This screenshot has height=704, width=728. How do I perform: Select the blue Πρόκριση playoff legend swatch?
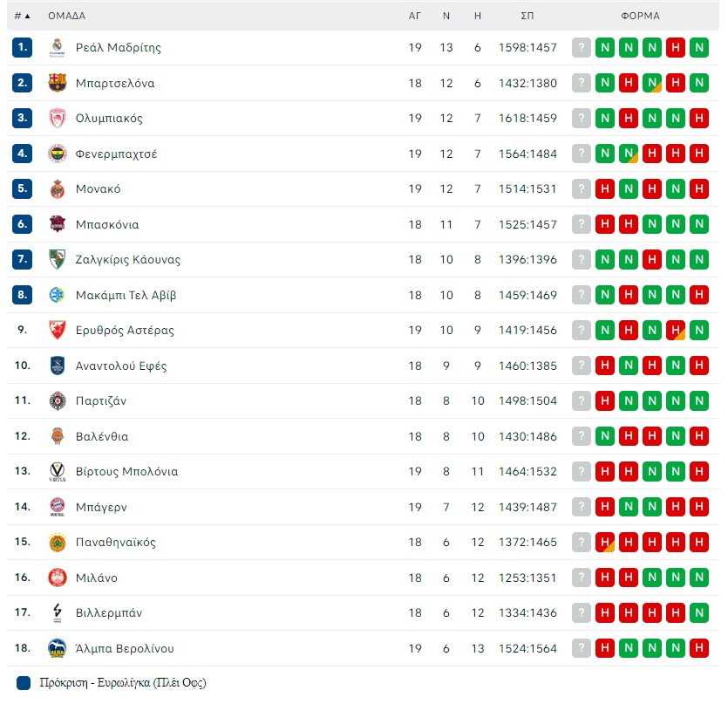coord(24,682)
